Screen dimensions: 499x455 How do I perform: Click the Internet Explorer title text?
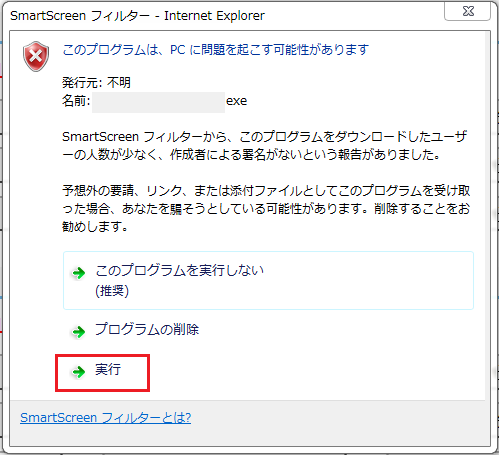(214, 16)
